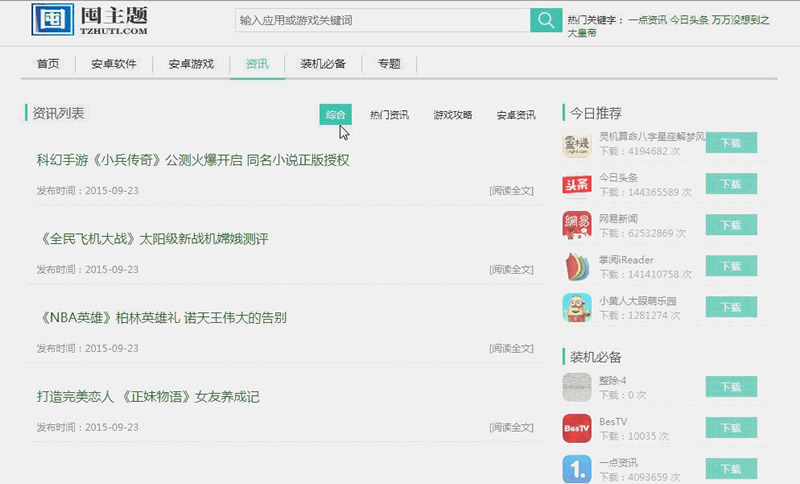
Task: Focus the app keyword search box
Action: 382,20
